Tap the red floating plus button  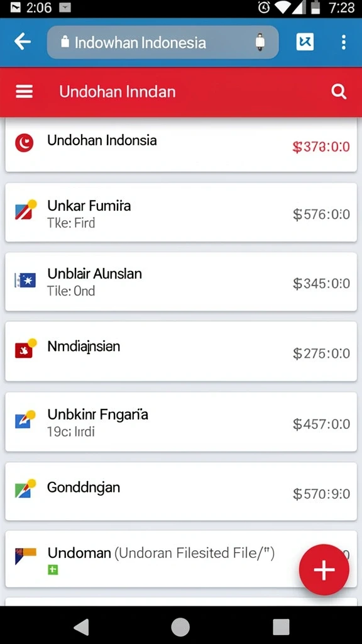(x=324, y=570)
